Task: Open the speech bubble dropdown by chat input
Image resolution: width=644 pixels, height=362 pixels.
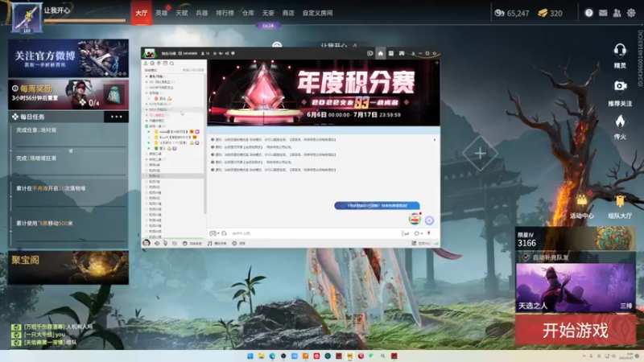Action: click(x=418, y=233)
